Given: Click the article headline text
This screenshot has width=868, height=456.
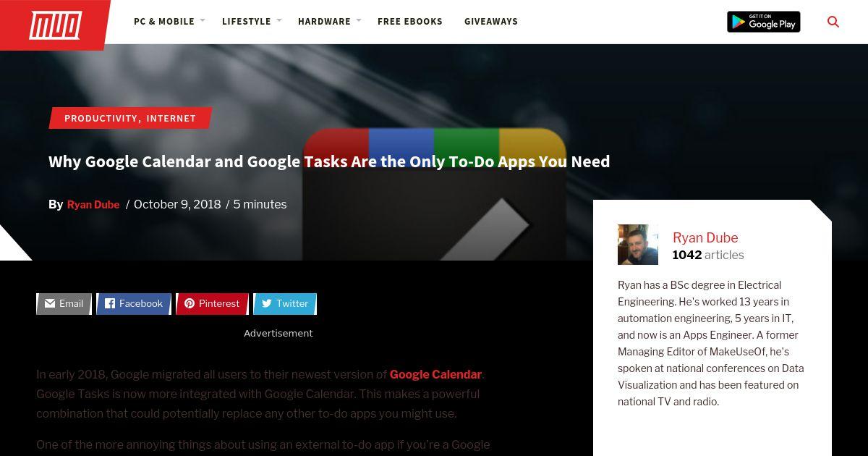Looking at the screenshot, I should (329, 161).
